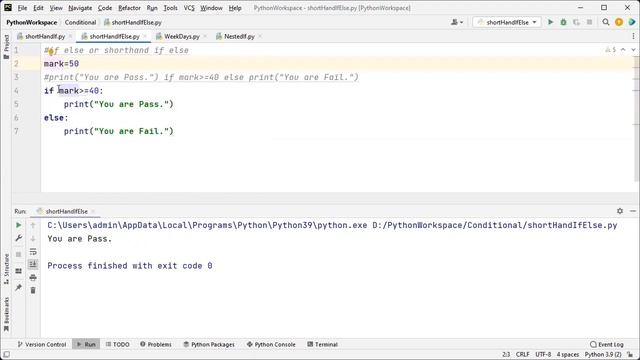Screen dimensions: 640x360
Task: Pin the Run tab with the pin icon
Action: pos(18,288)
